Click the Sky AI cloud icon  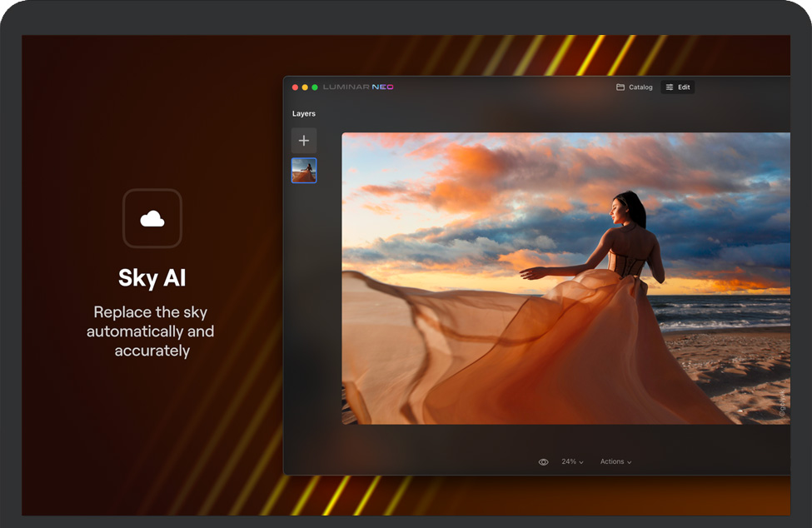[152, 219]
